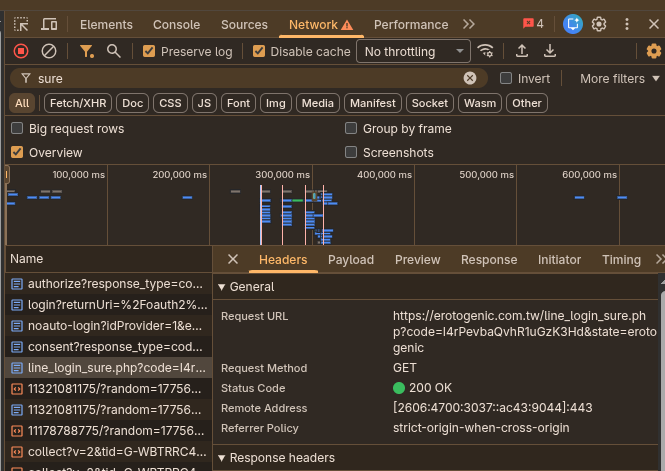Open the network search magnifier
The height and width of the screenshot is (471, 665).
[x=114, y=51]
